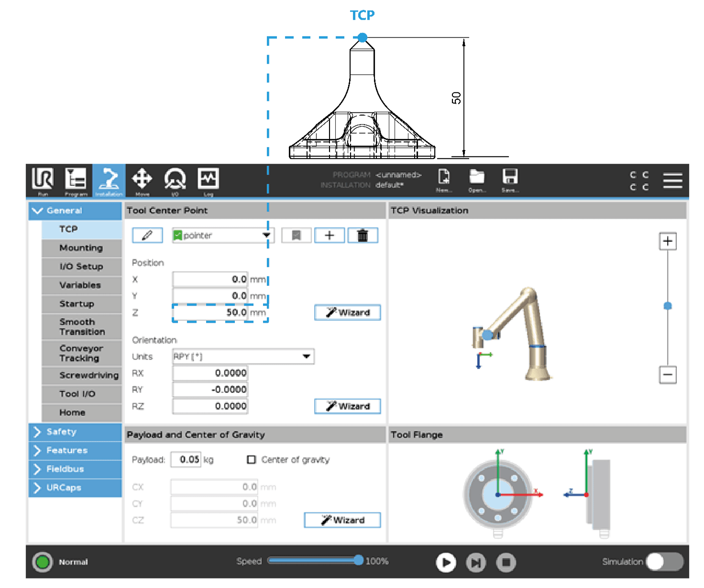The height and width of the screenshot is (588, 704).
Task: Open the I/O tab icon
Action: click(x=175, y=180)
